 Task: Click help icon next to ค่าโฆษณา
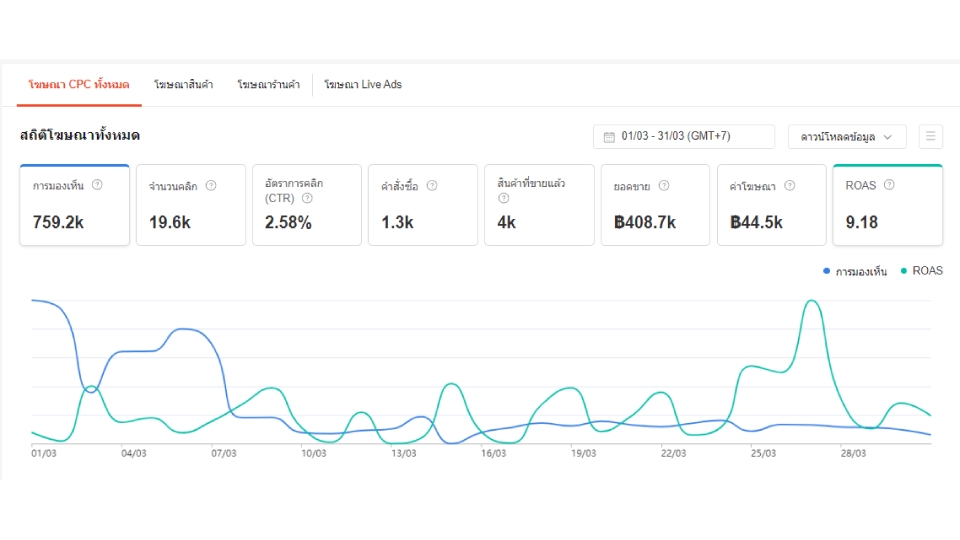(790, 186)
